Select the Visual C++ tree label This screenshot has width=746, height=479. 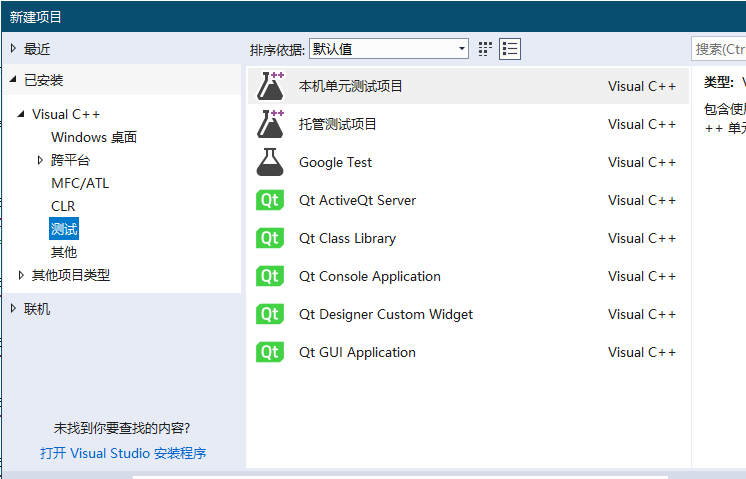66,114
